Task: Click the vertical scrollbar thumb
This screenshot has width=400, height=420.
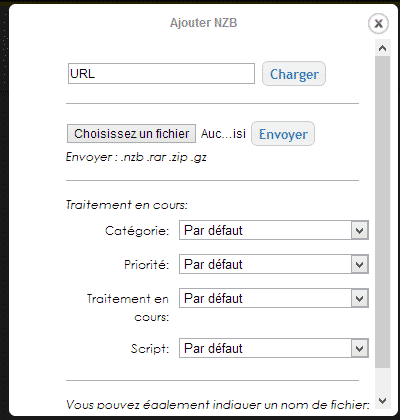Action: 382,212
